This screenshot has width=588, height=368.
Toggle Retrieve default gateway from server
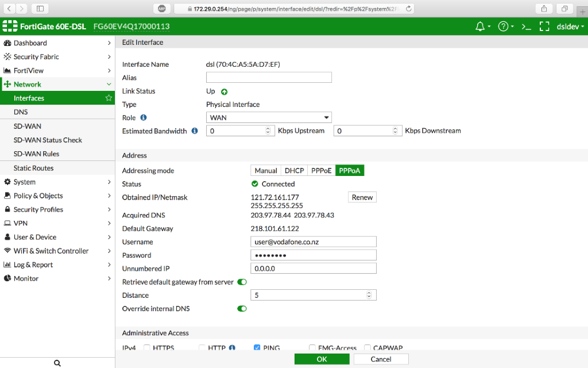pyautogui.click(x=242, y=282)
